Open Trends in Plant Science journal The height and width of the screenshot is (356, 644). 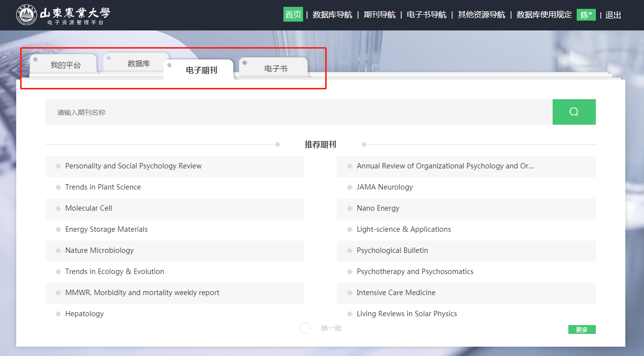point(103,187)
